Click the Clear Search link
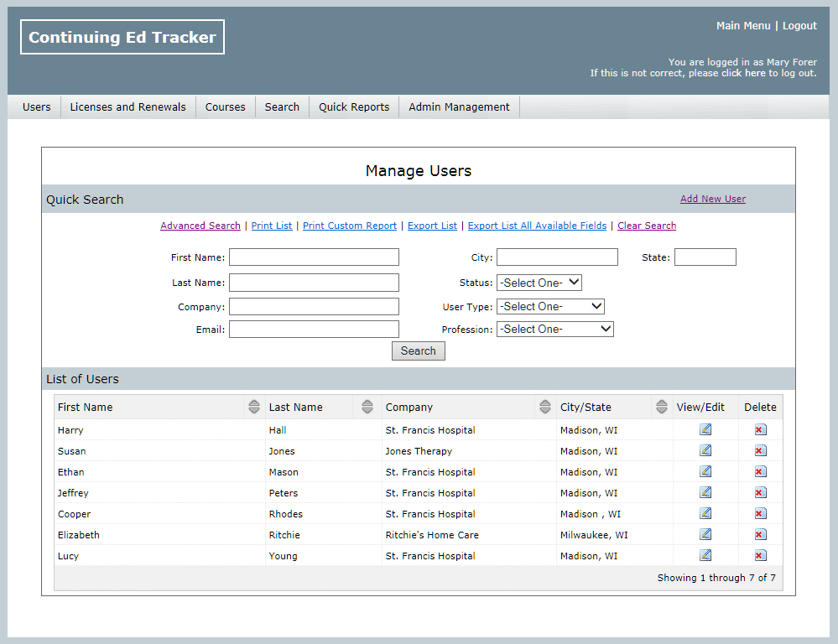 point(646,226)
